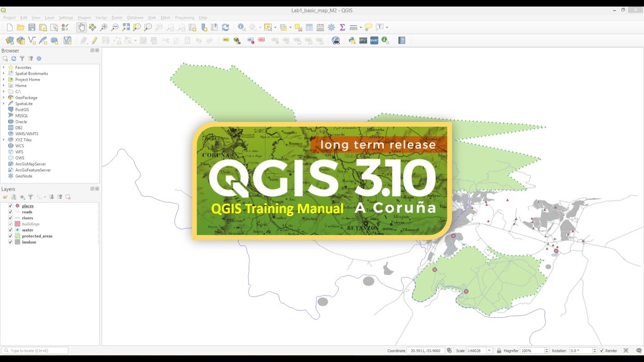Select the protected_areas layer name
Image resolution: width=644 pixels, height=362 pixels.
pyautogui.click(x=37, y=236)
